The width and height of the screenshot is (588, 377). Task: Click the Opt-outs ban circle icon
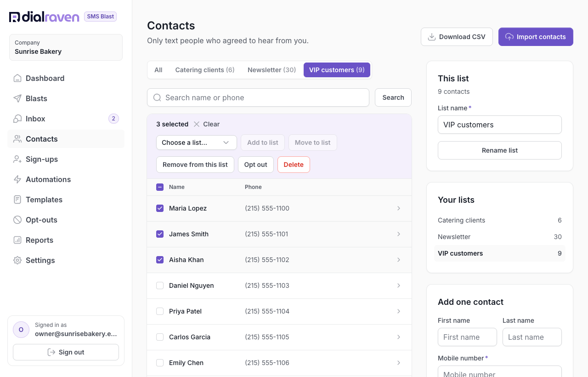coord(17,220)
